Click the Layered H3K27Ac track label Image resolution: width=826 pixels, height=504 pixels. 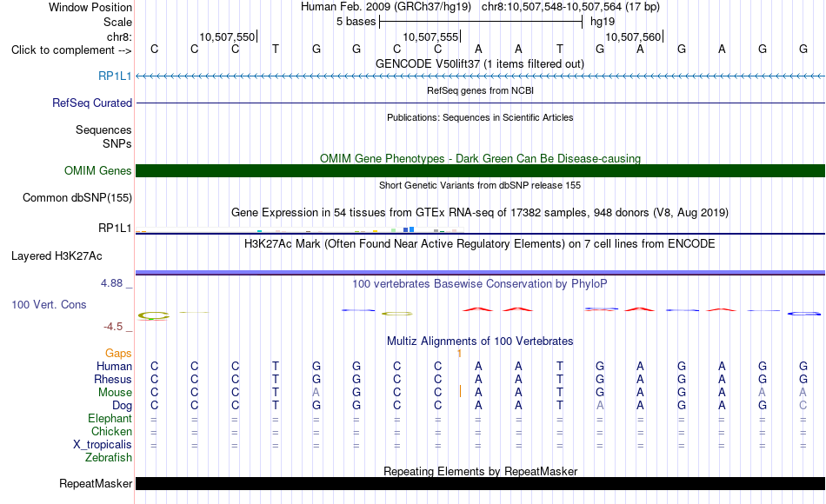(57, 256)
